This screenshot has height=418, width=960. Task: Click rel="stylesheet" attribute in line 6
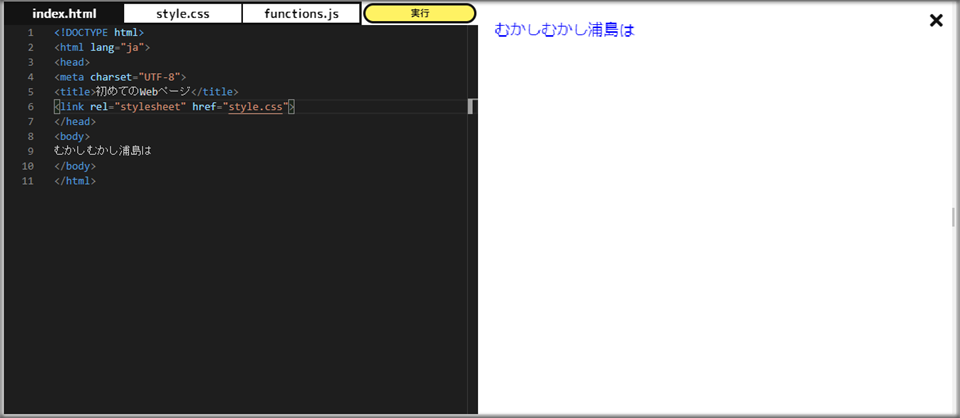138,107
